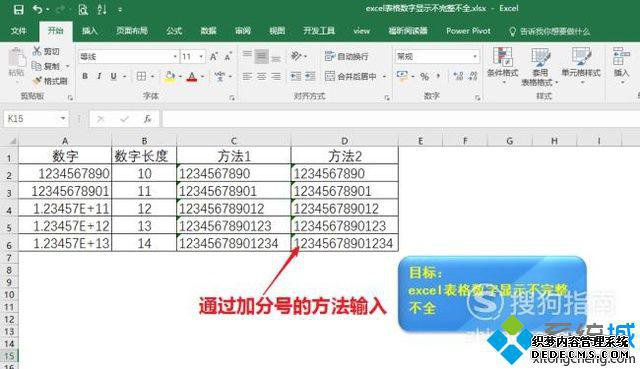Open the font size 11 dropdown

[x=201, y=56]
